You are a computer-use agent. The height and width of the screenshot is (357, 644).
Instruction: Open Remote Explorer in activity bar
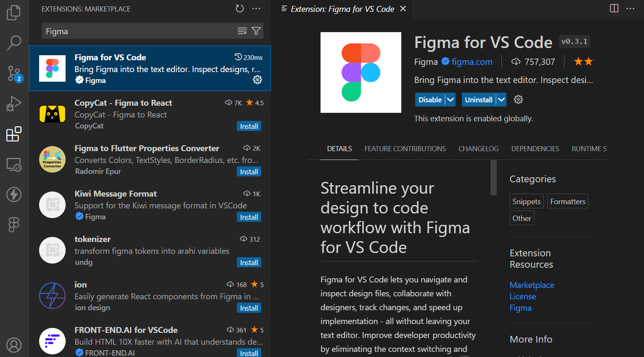(x=14, y=164)
